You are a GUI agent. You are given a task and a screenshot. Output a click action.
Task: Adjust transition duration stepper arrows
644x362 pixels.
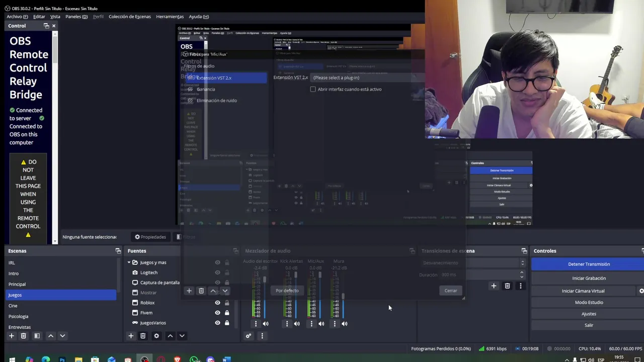522,275
